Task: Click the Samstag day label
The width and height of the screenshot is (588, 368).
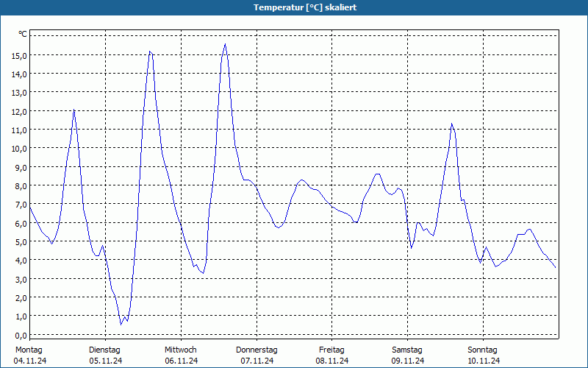Action: click(407, 350)
